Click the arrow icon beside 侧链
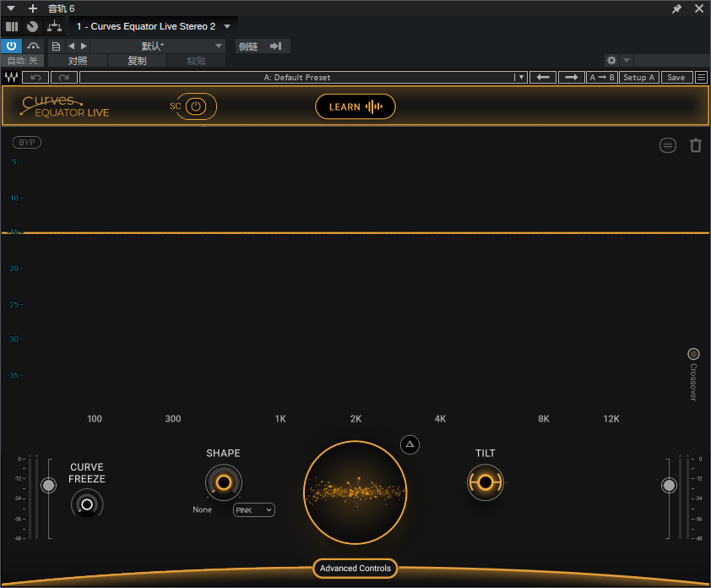Screen dimensions: 711x588 coord(275,46)
